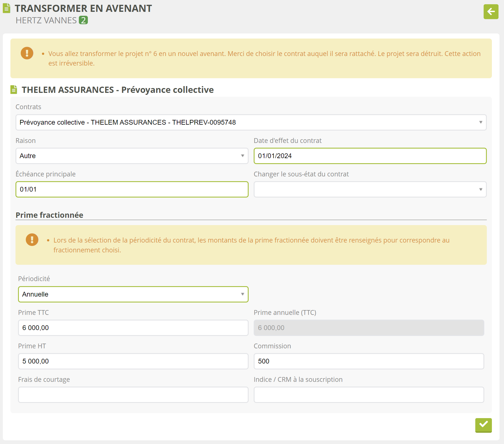The image size is (504, 444).
Task: Click the empty Frais de courtage field
Action: (x=133, y=395)
